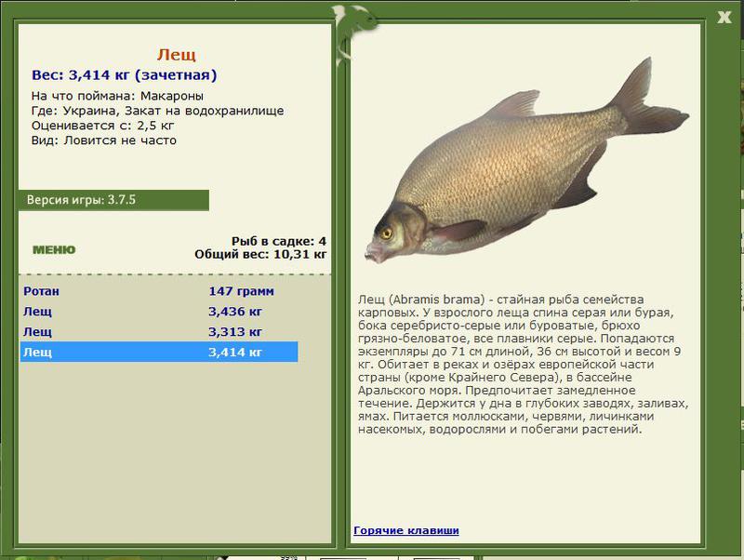Open the Горячие клавиши link
Screen dimensions: 744x560
405,530
